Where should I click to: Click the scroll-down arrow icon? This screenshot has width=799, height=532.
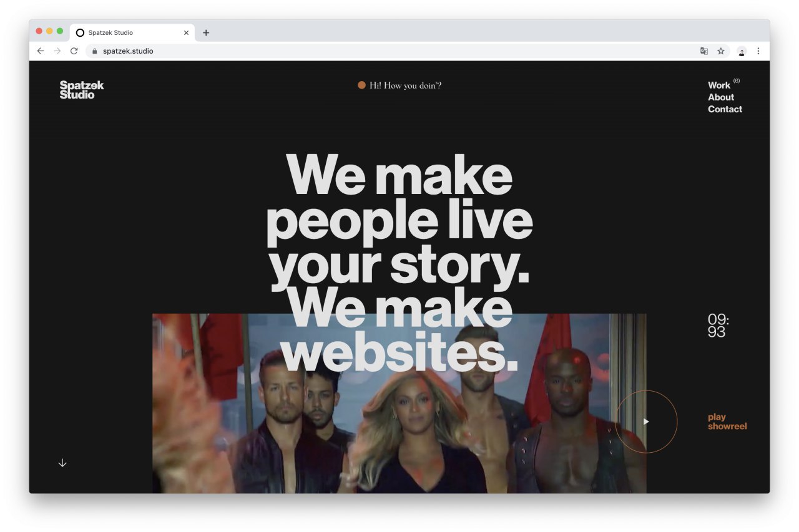click(x=62, y=463)
